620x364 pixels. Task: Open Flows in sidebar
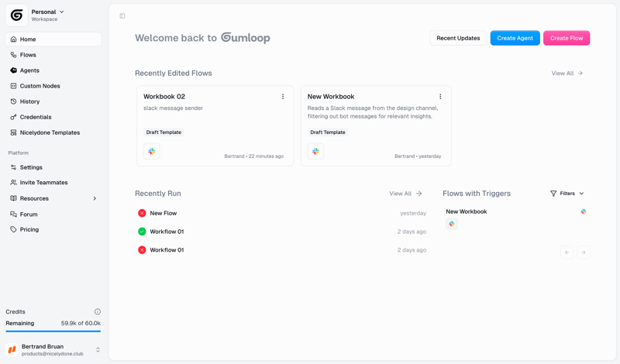point(53,54)
